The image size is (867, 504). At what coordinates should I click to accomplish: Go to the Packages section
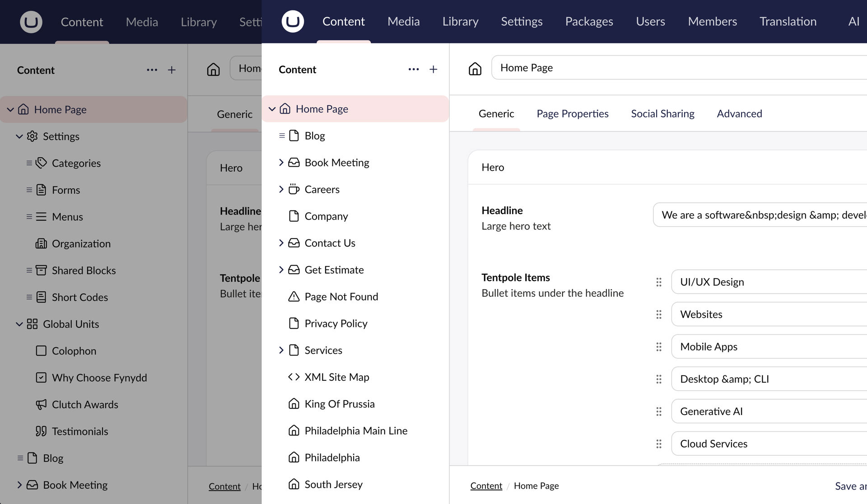point(589,21)
